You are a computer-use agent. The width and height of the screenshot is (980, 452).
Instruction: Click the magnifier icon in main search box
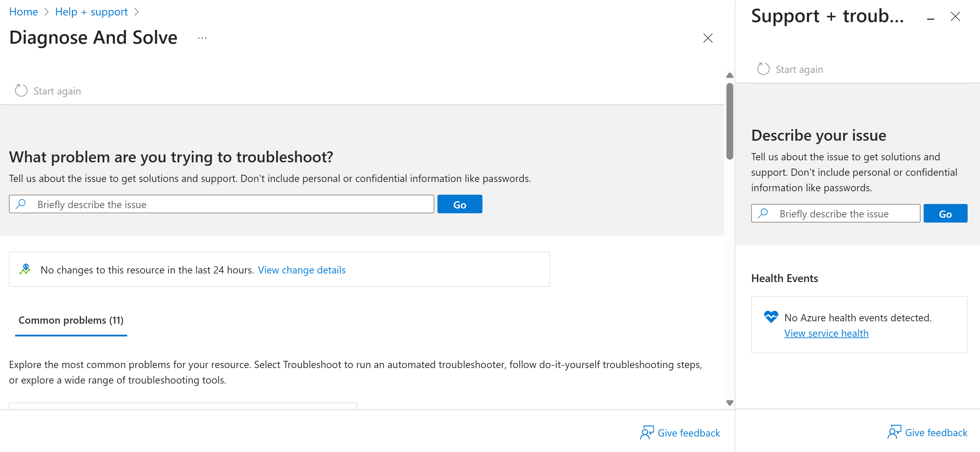click(x=21, y=204)
